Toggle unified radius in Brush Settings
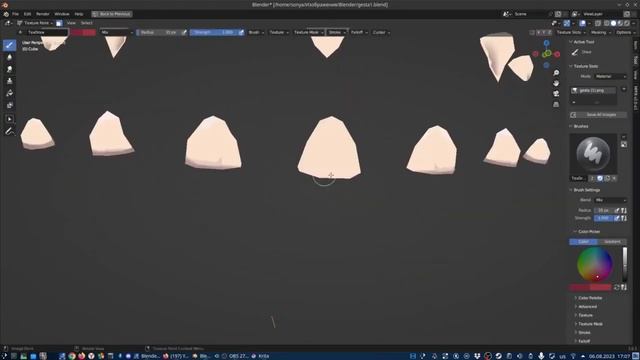This screenshot has height=360, width=640. (x=624, y=210)
